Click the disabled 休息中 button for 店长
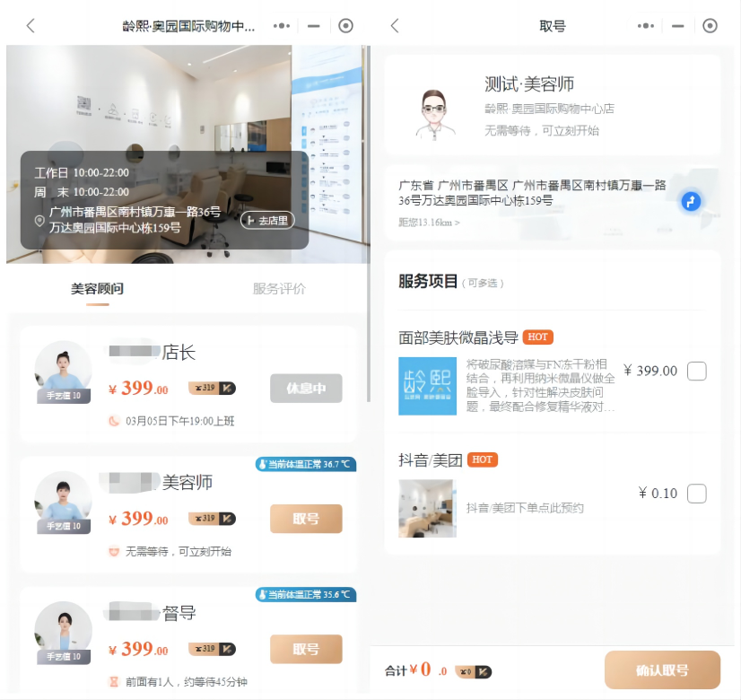This screenshot has height=700, width=741. 306,389
